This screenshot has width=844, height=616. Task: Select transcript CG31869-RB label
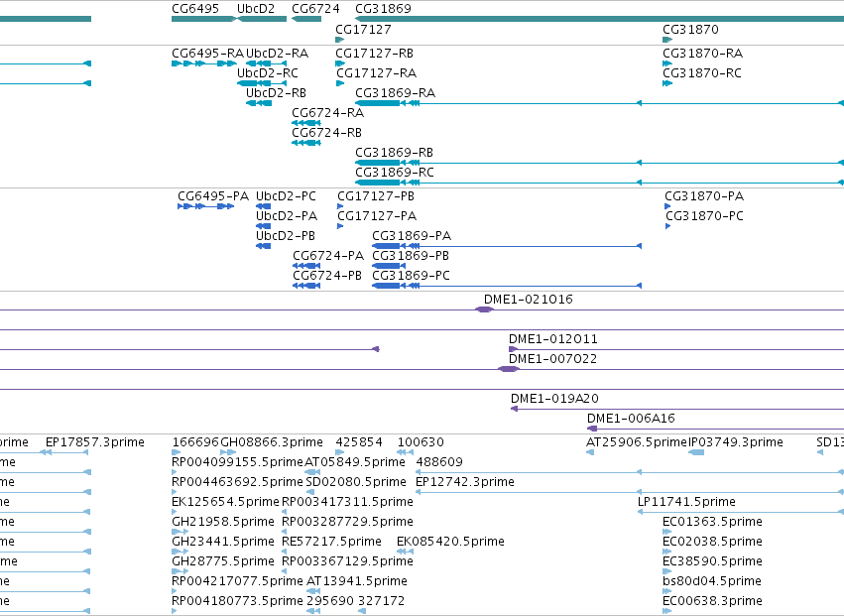click(394, 153)
